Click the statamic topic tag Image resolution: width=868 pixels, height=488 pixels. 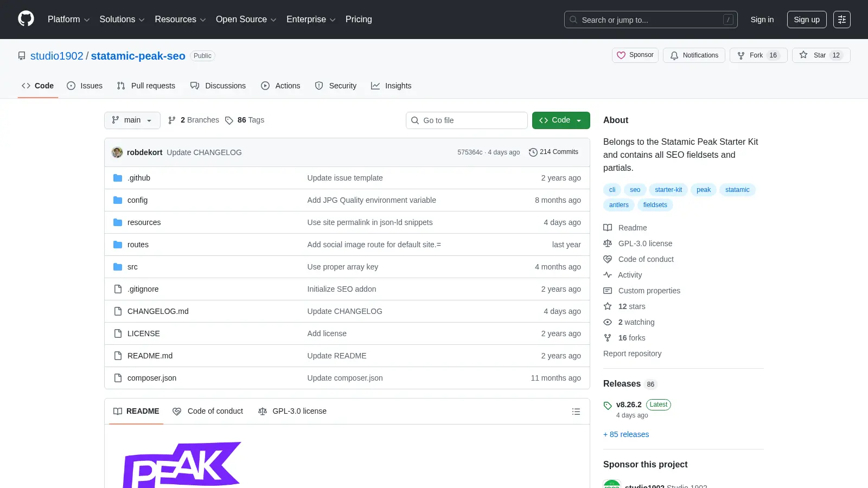[737, 190]
